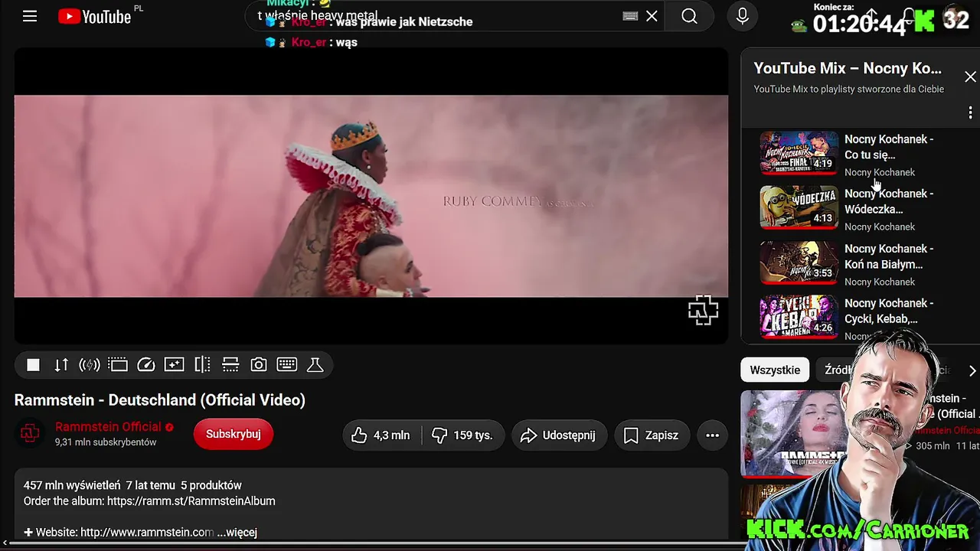Dislike the video showing 159 tys.
Viewport: 980px width, 551px height.
[462, 435]
